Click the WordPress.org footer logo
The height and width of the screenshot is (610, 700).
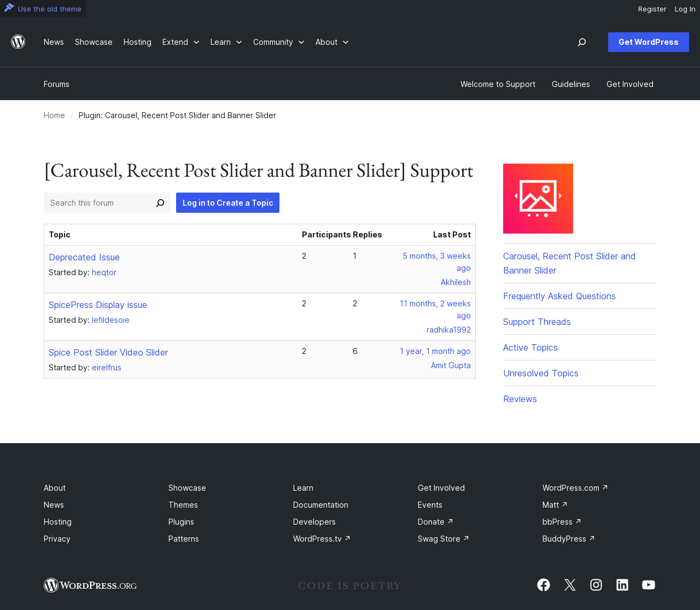(x=90, y=585)
